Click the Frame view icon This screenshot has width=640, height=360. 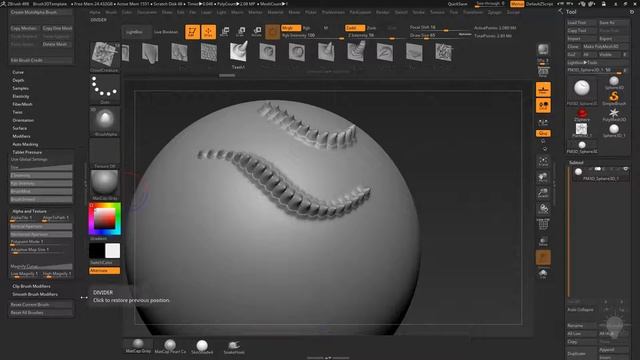[543, 161]
